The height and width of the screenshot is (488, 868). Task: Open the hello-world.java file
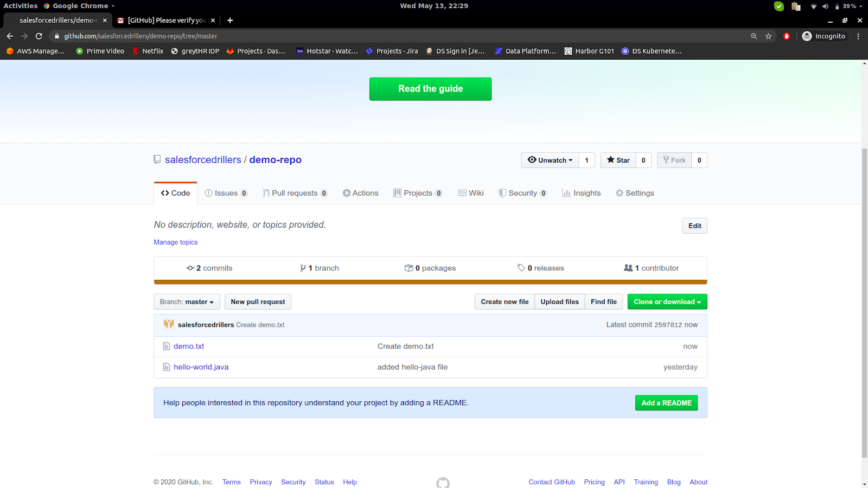(x=201, y=367)
